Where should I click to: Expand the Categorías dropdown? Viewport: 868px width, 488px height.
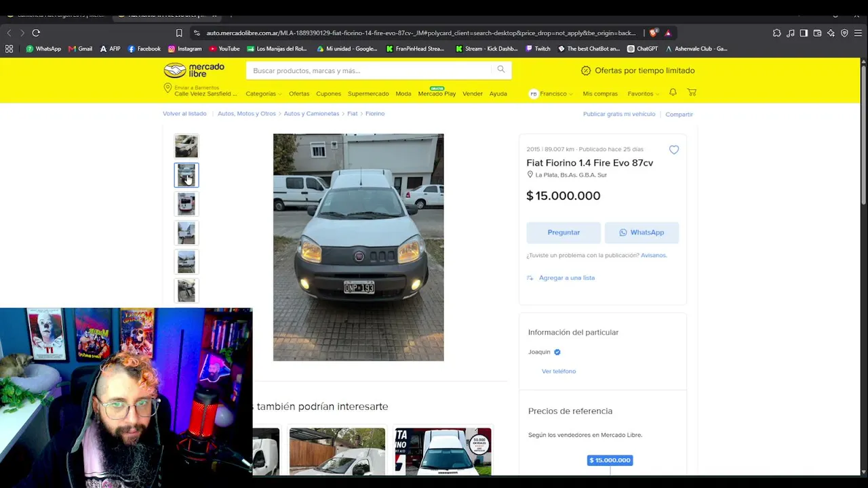coord(263,94)
